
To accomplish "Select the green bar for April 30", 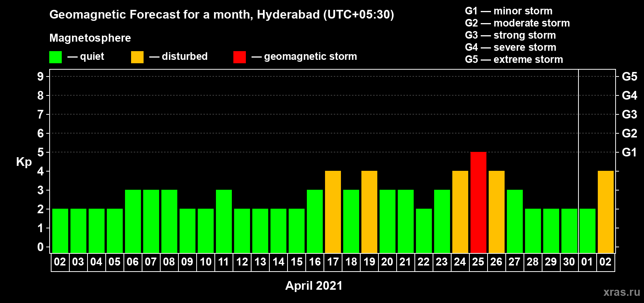I will click(x=569, y=231).
